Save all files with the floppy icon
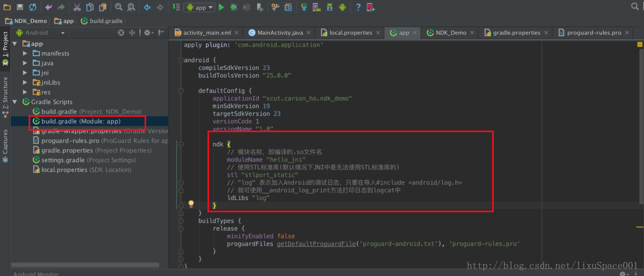This screenshot has width=644, height=276. [20, 7]
